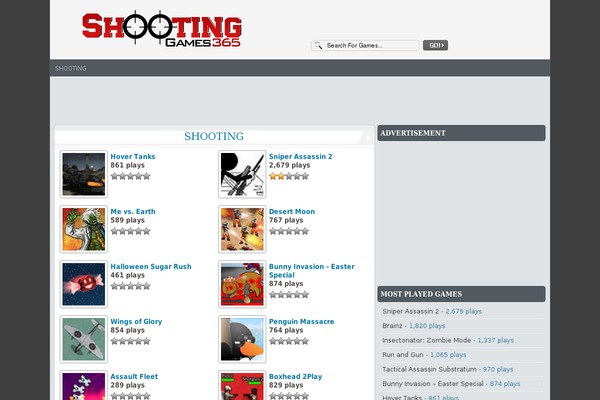Rate Desert Moon using its star rating
The height and width of the screenshot is (400, 600).
coord(289,231)
